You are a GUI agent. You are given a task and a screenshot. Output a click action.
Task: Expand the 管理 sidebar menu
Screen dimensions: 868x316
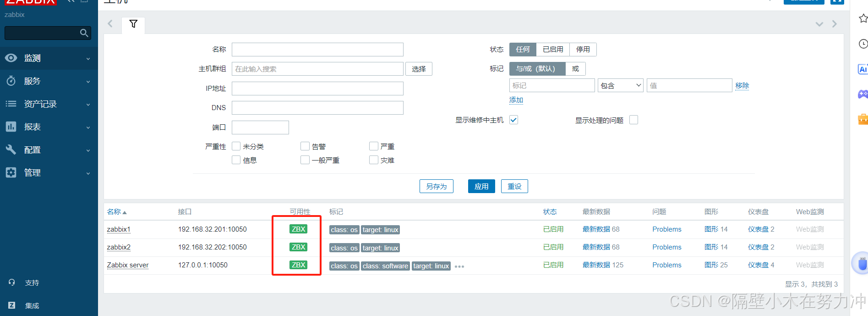tap(88, 173)
